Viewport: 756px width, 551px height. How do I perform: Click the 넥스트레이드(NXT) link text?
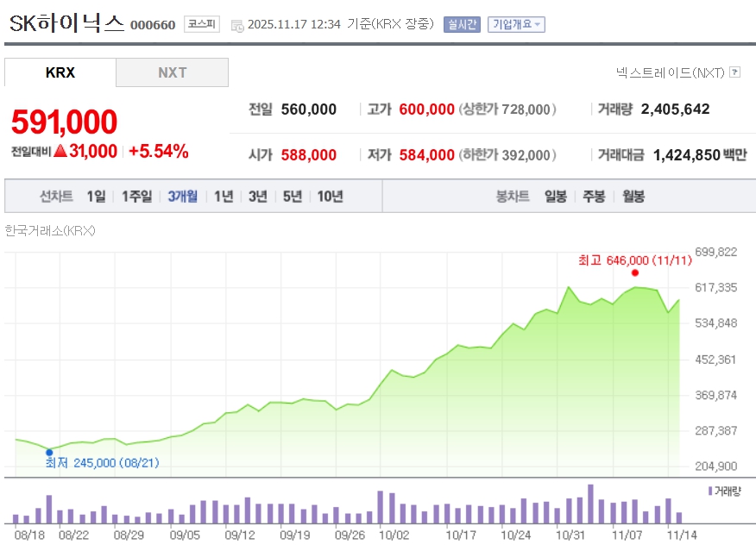pyautogui.click(x=670, y=72)
